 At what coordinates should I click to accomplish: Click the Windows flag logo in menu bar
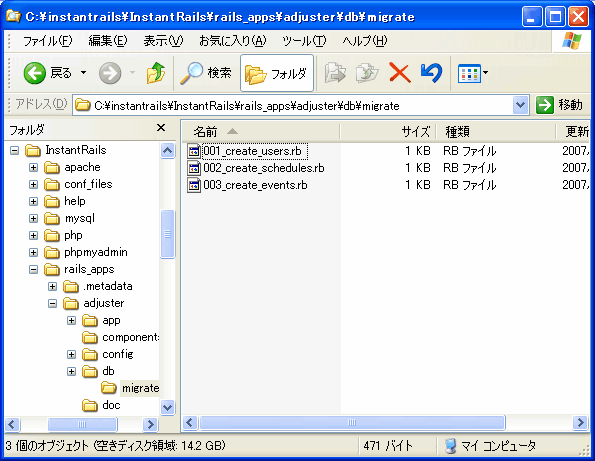point(572,41)
